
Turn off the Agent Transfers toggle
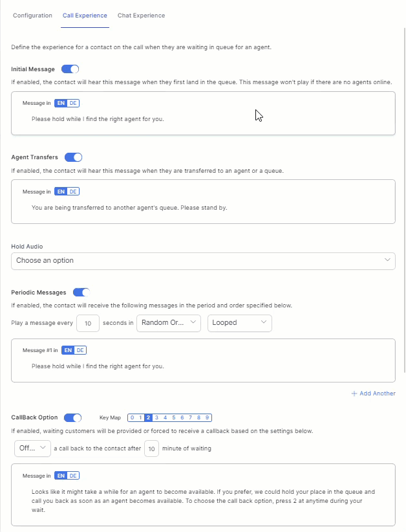tap(73, 157)
